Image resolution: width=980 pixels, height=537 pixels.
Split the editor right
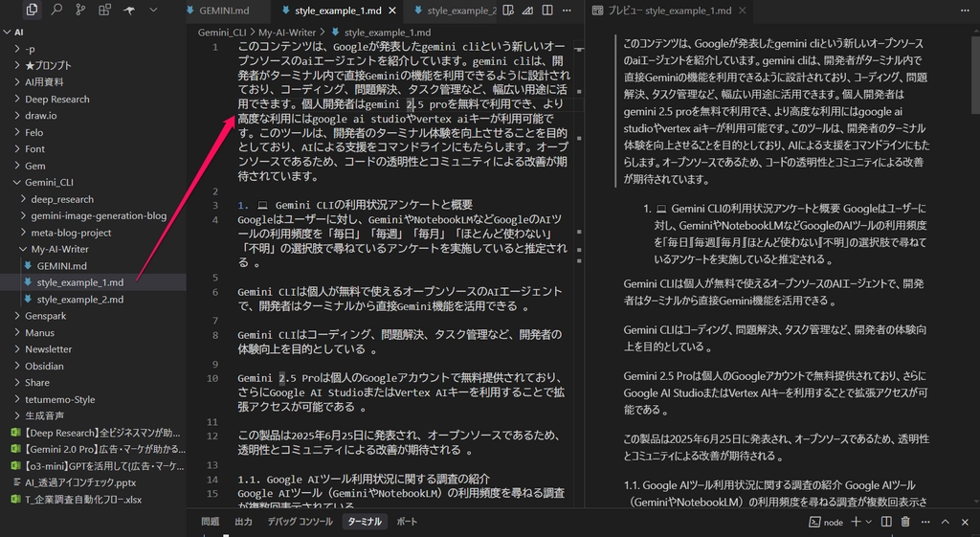(x=547, y=10)
